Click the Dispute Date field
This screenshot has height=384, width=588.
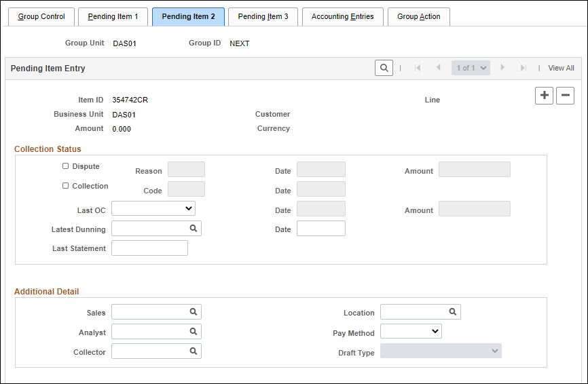point(321,170)
